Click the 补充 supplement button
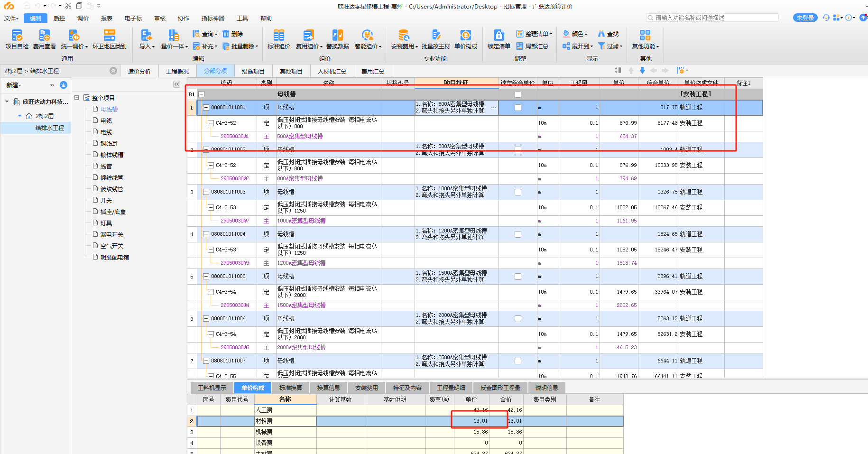Viewport: 868px width, 454px height. pos(205,46)
